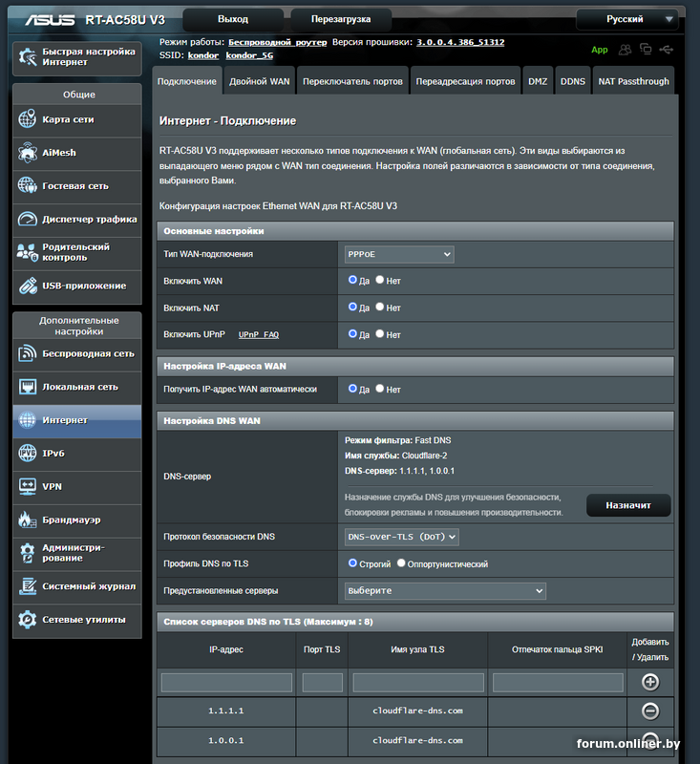Screen dimensions: 700x764
Task: Click the IP-адрес input field
Action: [x=226, y=683]
